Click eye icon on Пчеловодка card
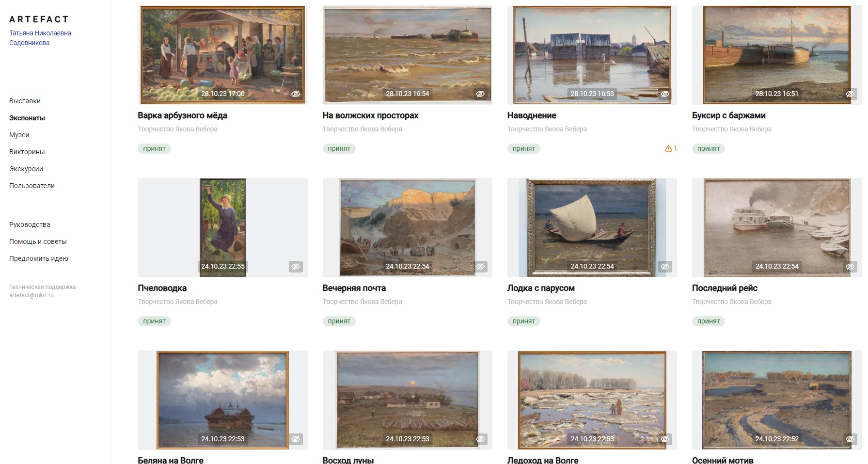 point(296,267)
